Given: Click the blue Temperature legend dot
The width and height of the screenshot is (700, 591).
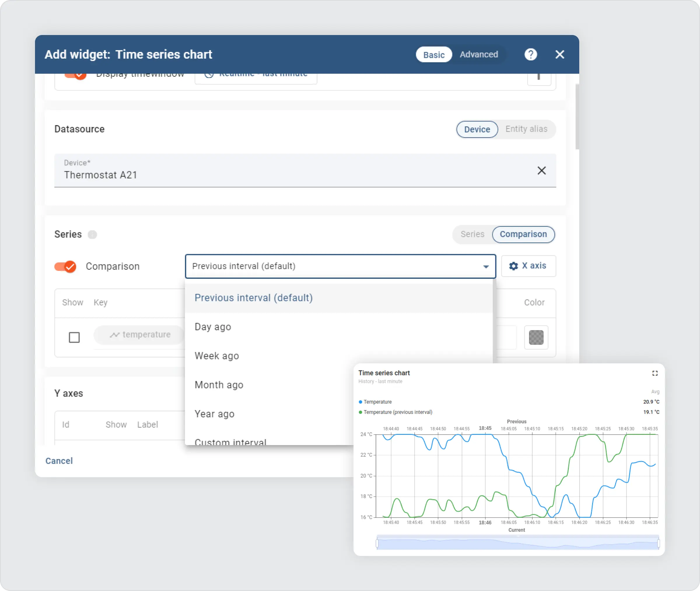Looking at the screenshot, I should click(360, 402).
